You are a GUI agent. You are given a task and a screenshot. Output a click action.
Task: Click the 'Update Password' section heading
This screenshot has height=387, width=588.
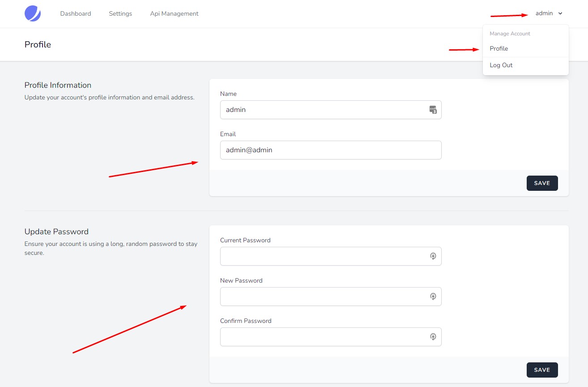click(56, 232)
